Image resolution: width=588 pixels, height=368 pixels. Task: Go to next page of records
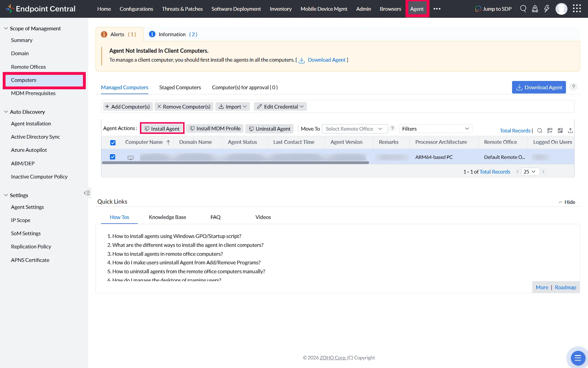point(543,172)
